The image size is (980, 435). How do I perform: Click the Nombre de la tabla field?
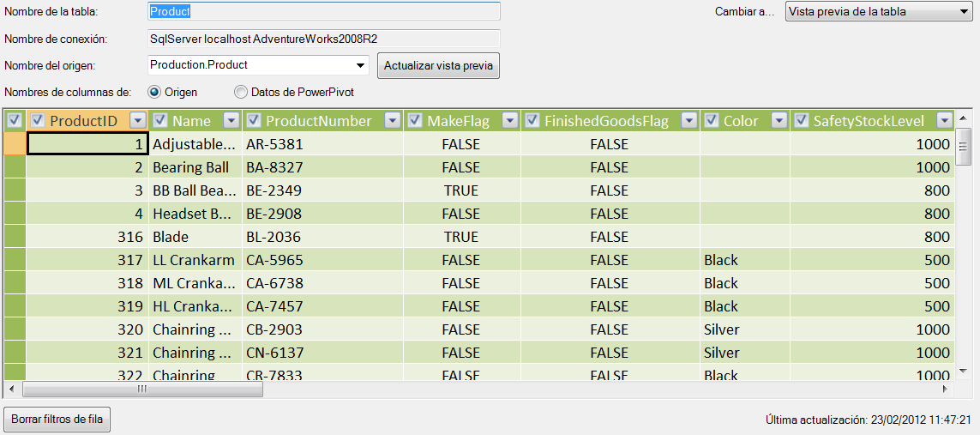point(324,11)
